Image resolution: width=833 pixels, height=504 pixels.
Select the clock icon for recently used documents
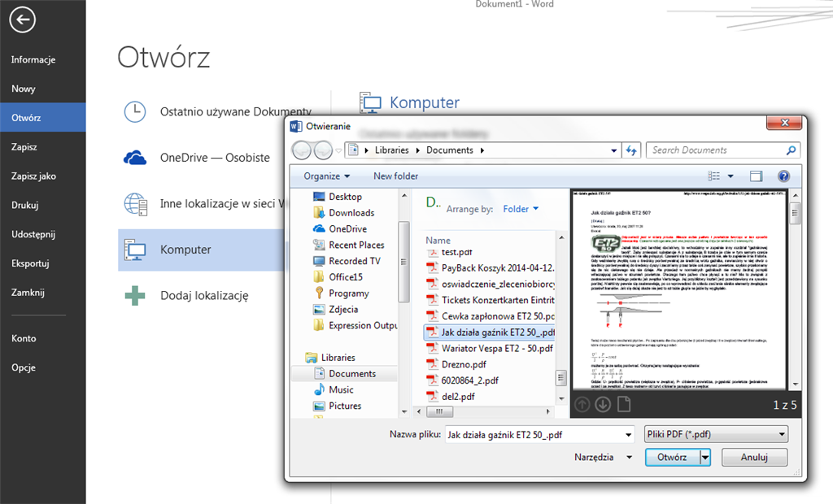tap(135, 111)
